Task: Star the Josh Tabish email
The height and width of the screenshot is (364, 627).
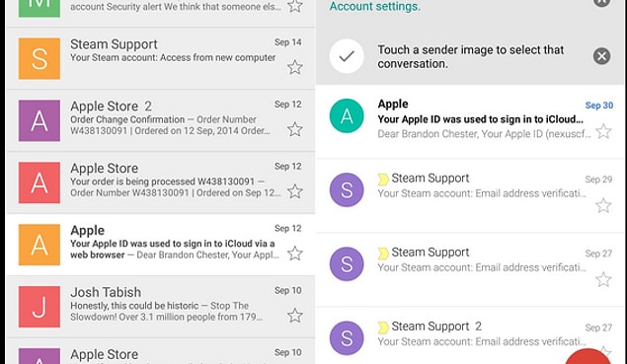Action: click(x=294, y=316)
